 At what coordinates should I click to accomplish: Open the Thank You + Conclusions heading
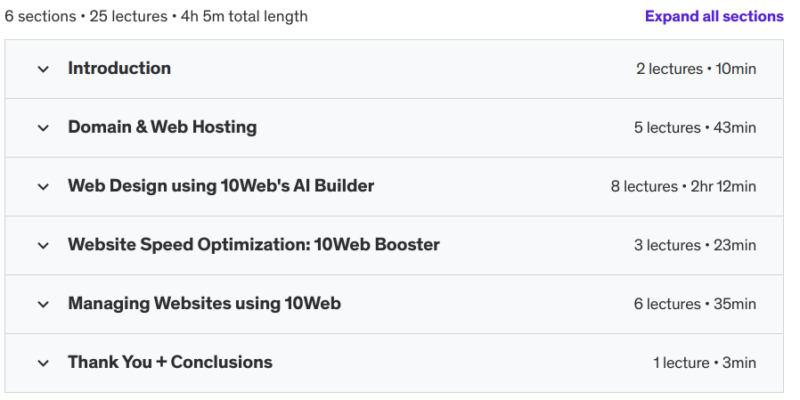(170, 363)
